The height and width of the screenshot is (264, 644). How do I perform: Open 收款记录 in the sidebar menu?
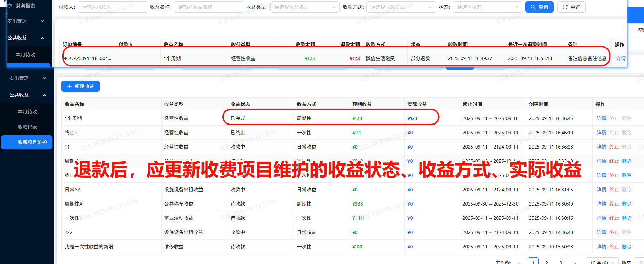(x=27, y=127)
